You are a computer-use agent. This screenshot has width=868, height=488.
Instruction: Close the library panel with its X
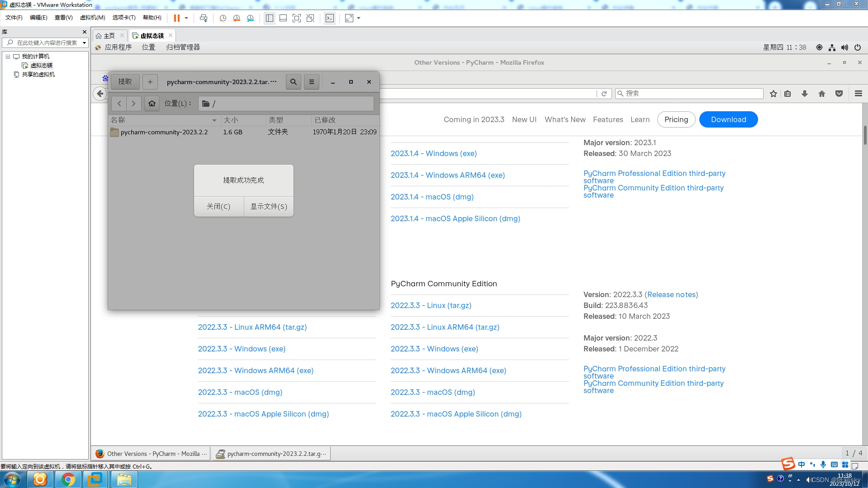[84, 32]
